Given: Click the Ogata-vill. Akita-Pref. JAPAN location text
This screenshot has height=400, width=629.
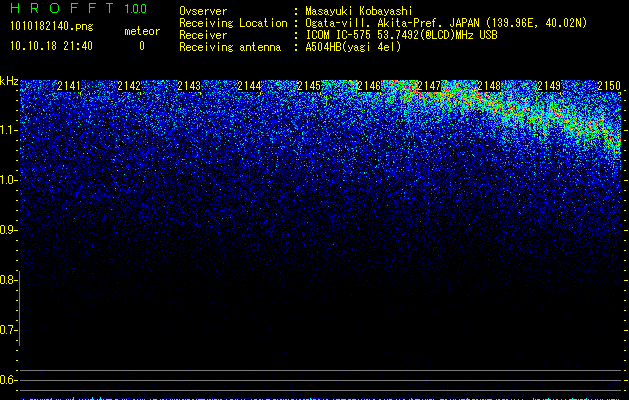Looking at the screenshot, I should pos(446,23).
